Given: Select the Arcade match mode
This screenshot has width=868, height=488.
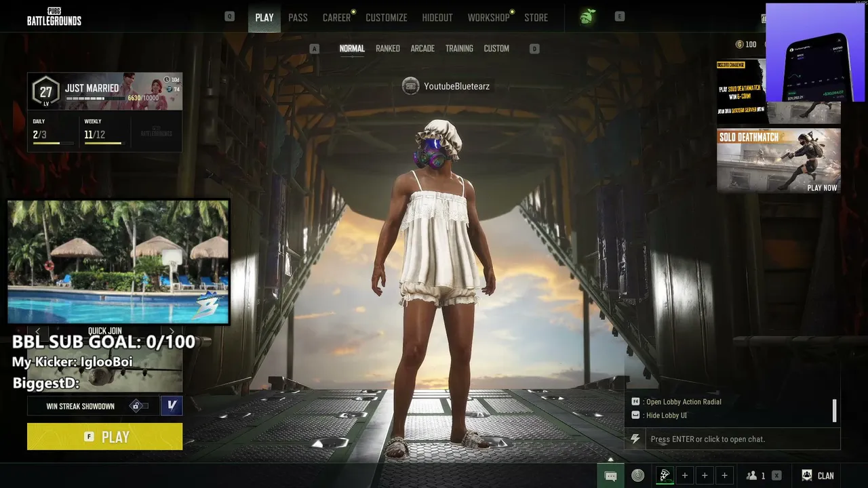Looking at the screenshot, I should pos(422,49).
